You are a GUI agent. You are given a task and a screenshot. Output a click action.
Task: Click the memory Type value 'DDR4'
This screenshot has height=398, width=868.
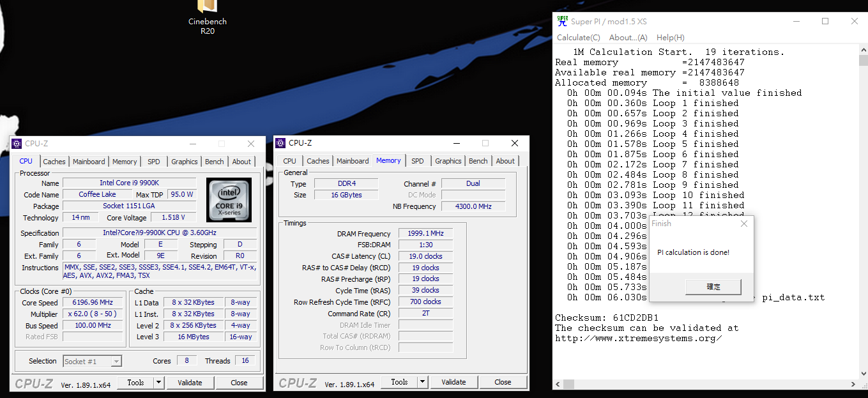point(346,183)
